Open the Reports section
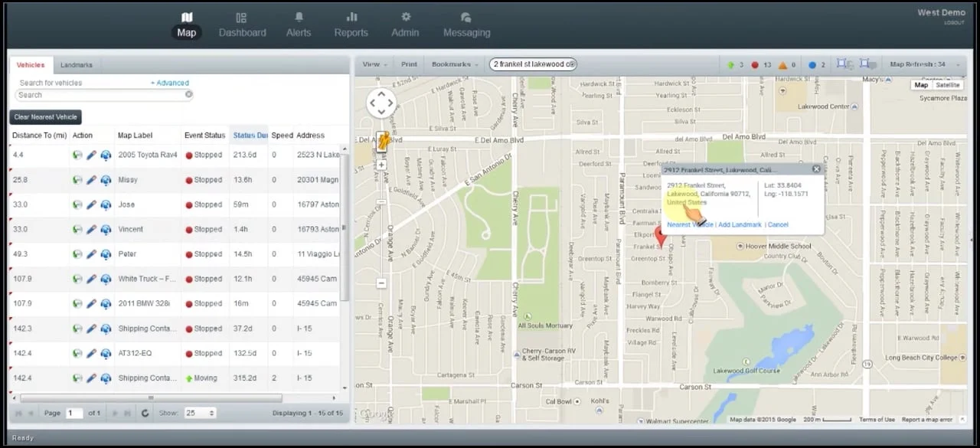 pos(351,25)
